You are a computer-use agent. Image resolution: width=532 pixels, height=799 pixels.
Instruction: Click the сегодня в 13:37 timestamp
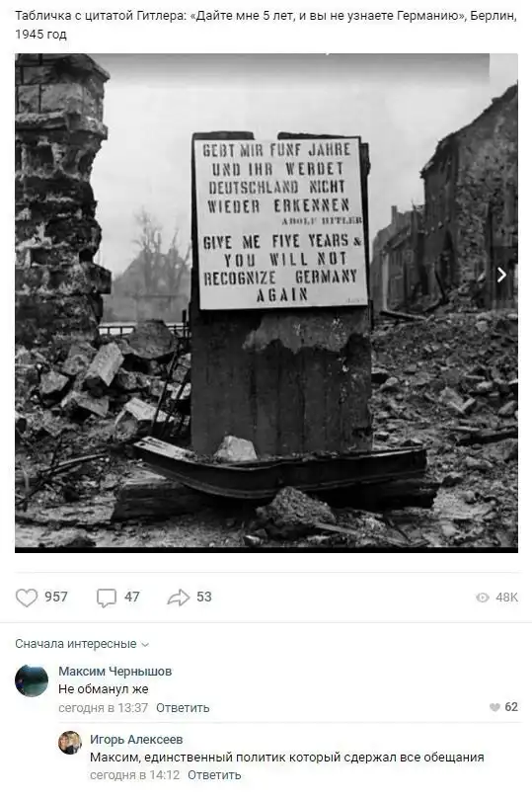click(104, 708)
